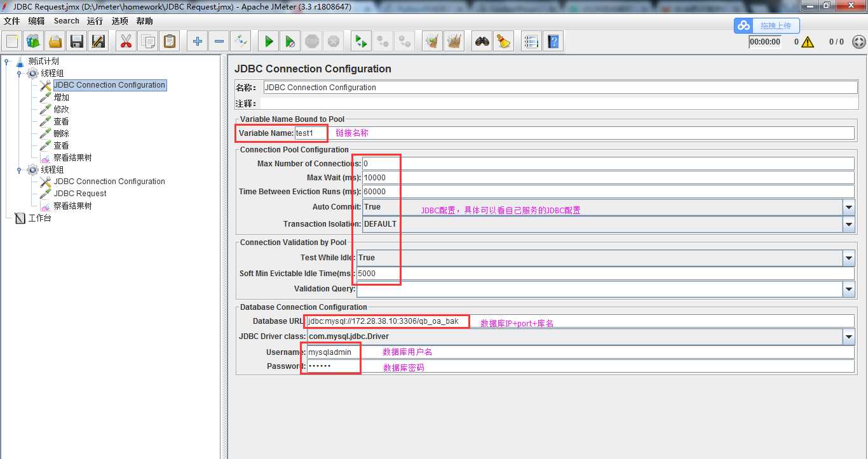
Task: Collapse the 线程组 node containing JDBC Request
Action: click(x=20, y=170)
